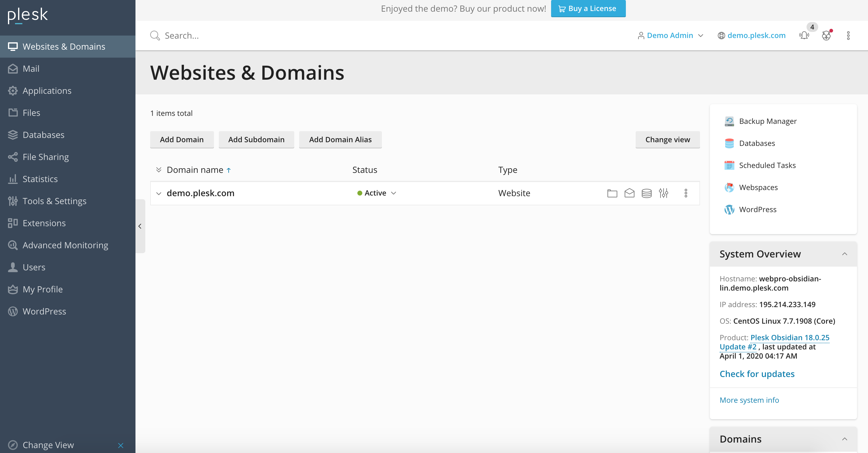Open Databases in the sidebar
Image resolution: width=868 pixels, height=453 pixels.
[x=68, y=135]
